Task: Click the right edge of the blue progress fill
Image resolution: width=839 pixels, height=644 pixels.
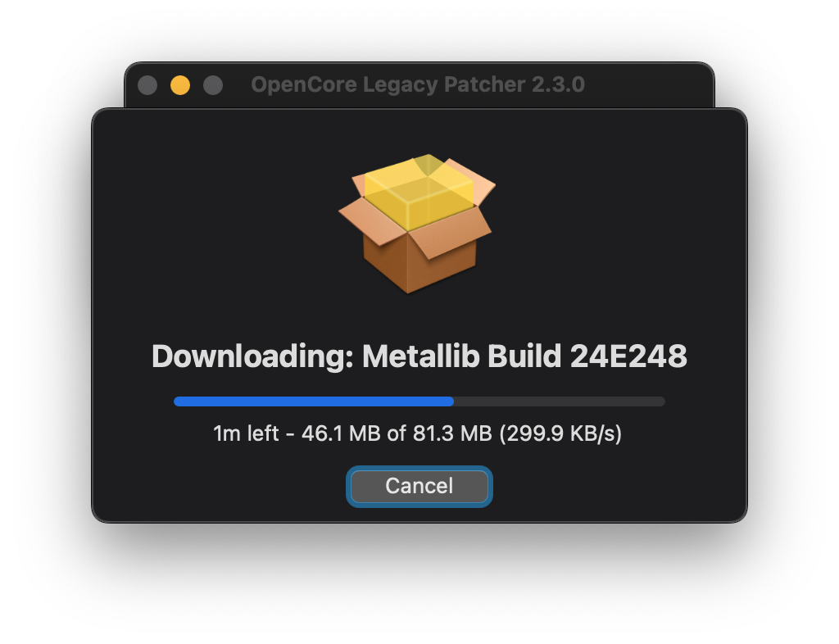Action: point(452,401)
